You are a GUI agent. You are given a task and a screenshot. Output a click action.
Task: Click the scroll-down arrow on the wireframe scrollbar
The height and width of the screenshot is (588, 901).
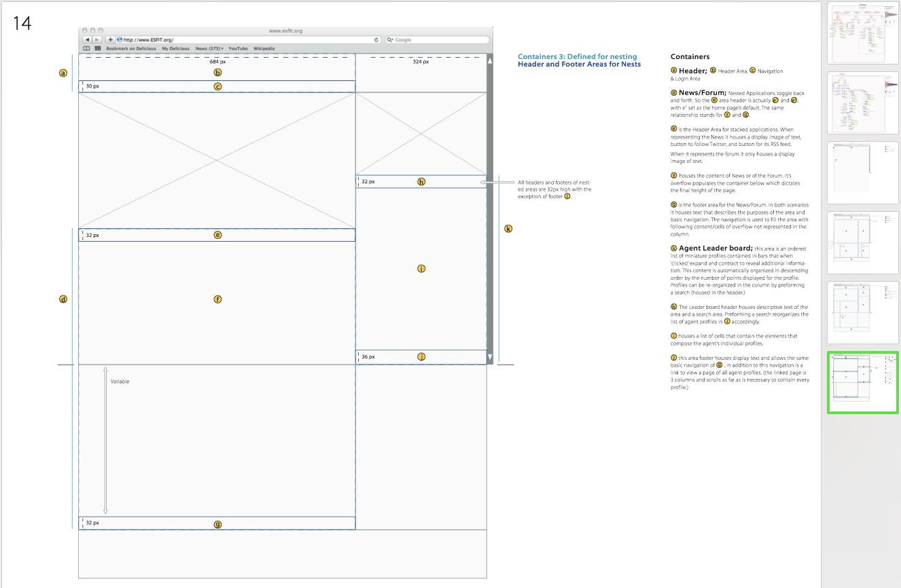tap(489, 357)
